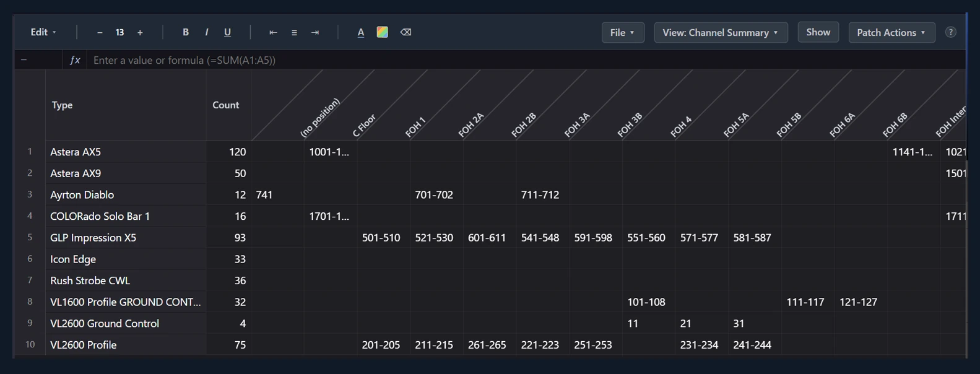Select the FOH 3B column header
This screenshot has height=374, width=980.
(x=630, y=125)
